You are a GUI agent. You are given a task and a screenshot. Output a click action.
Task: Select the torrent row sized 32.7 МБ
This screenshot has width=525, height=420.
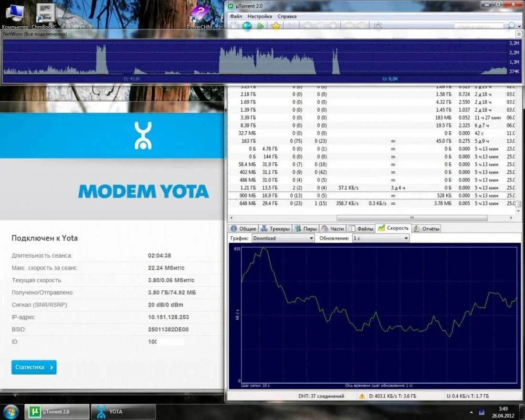click(x=372, y=133)
